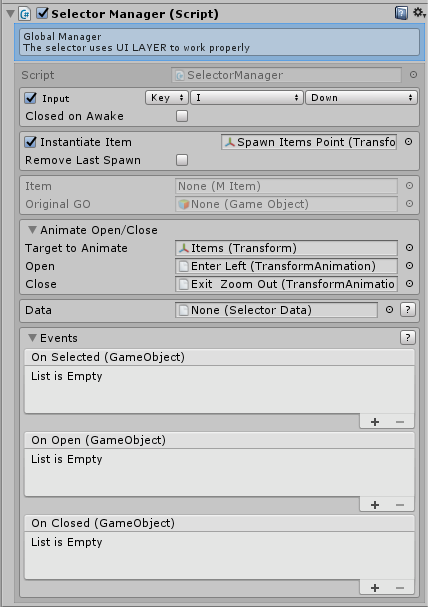Collapse the Animate Open/Close section
The height and width of the screenshot is (607, 428).
coord(33,230)
